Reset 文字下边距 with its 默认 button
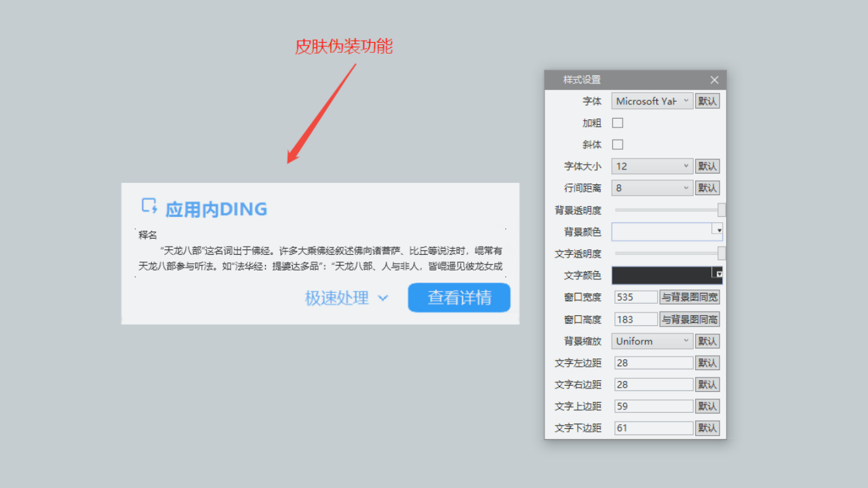 click(707, 428)
